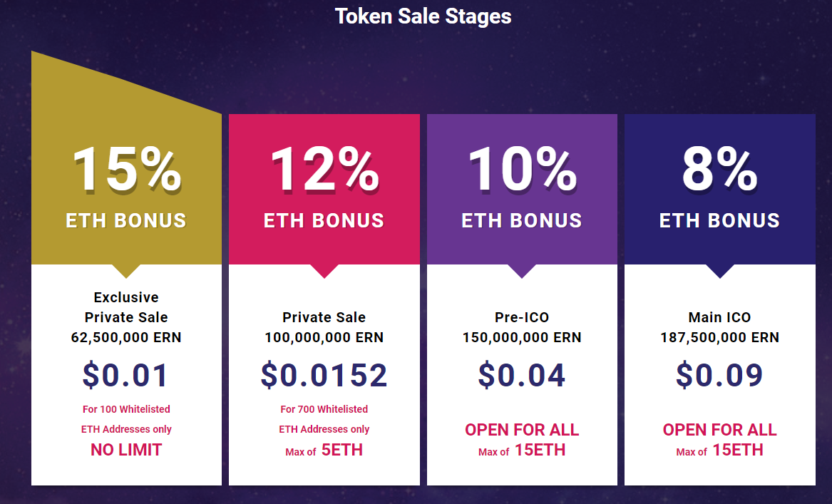Click the 187,500,000 ERN allocation text

pyautogui.click(x=720, y=337)
